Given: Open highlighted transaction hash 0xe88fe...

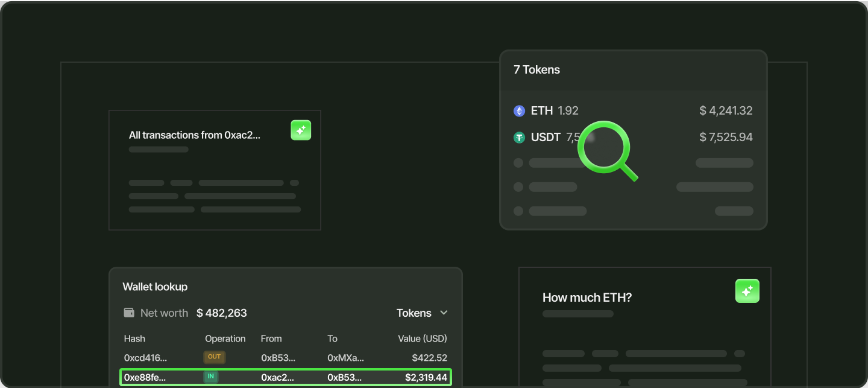Looking at the screenshot, I should point(145,378).
